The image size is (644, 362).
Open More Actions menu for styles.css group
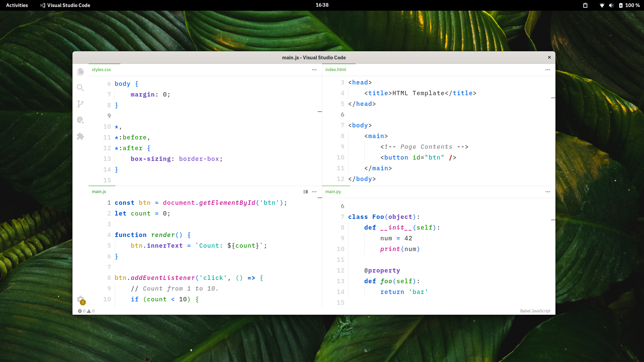(x=314, y=70)
